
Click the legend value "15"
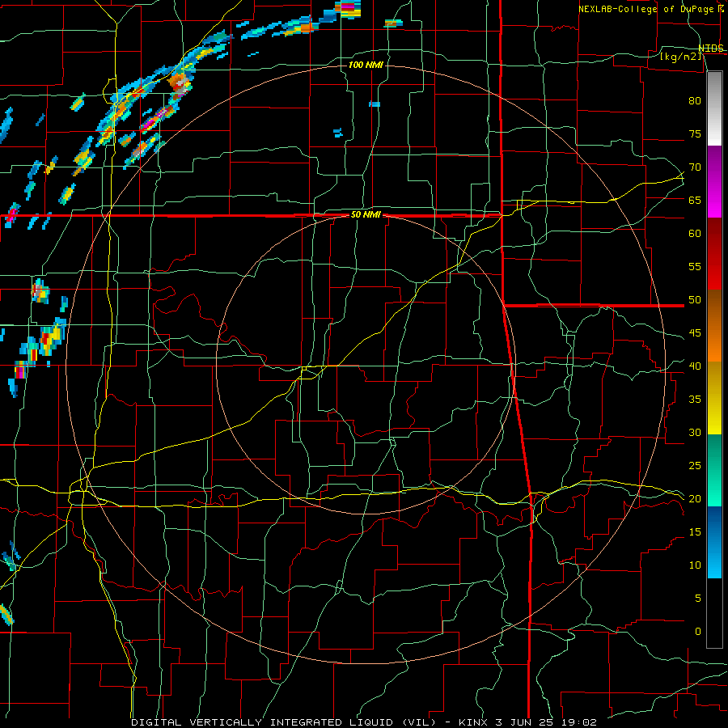tap(695, 531)
